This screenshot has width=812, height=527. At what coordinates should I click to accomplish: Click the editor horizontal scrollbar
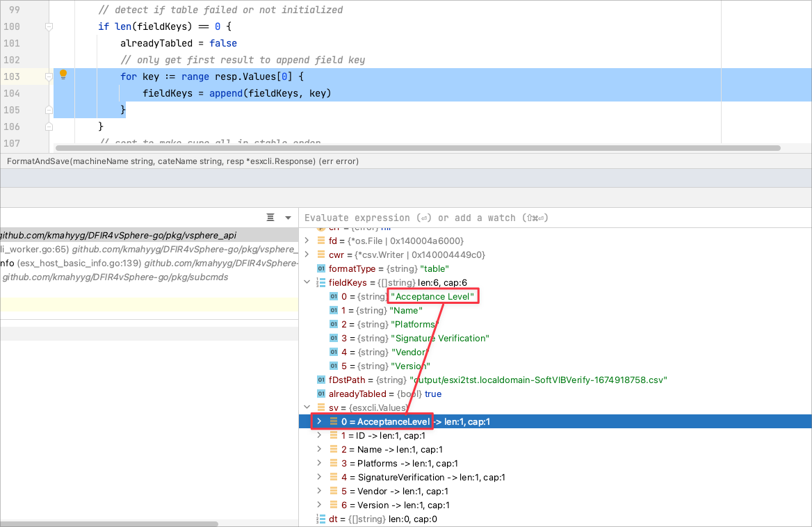click(x=418, y=148)
